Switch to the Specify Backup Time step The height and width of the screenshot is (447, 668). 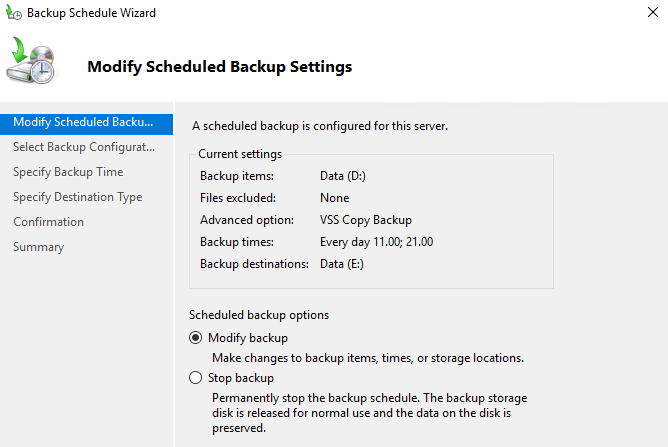(x=68, y=172)
